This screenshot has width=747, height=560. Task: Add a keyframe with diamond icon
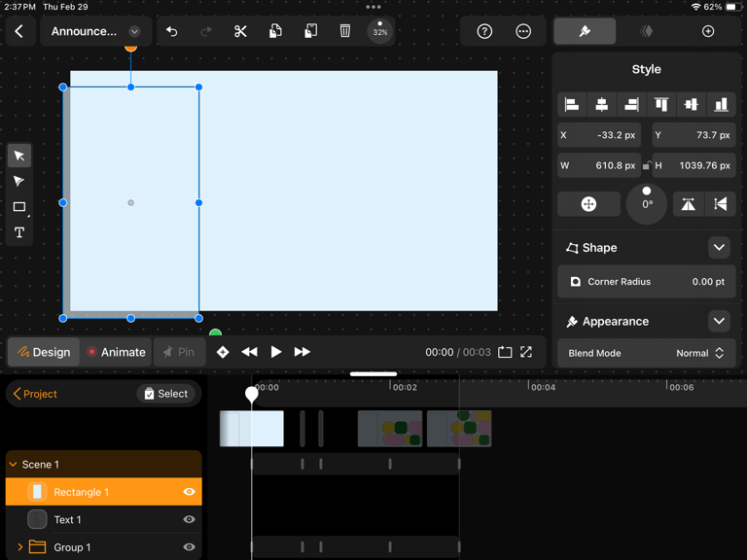pos(223,352)
